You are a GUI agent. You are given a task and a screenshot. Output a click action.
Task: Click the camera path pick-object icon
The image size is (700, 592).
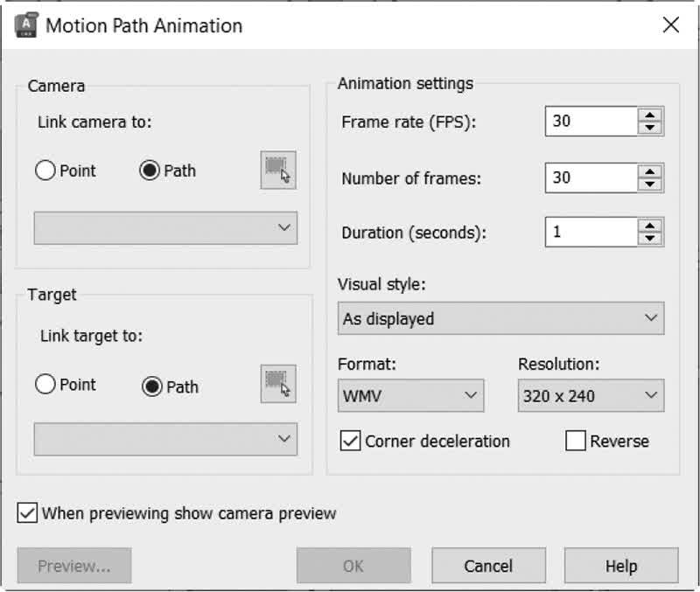coord(278,170)
